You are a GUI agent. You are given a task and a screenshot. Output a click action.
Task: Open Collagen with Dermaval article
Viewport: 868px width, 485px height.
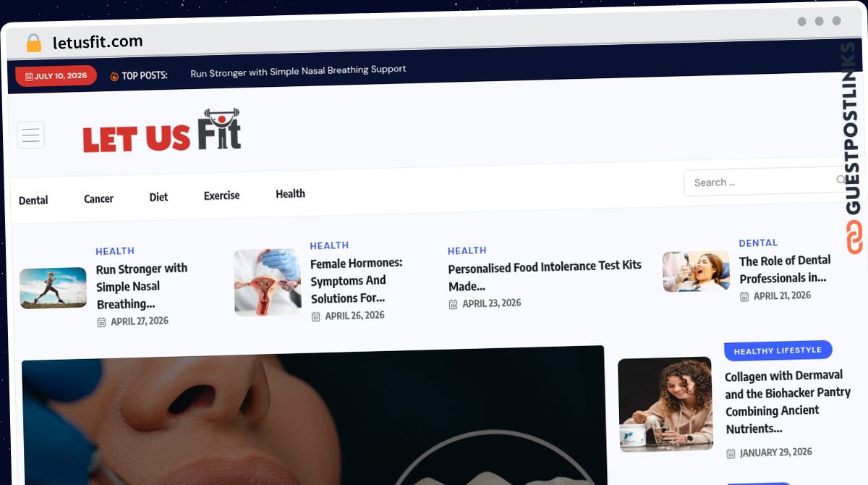(x=788, y=402)
